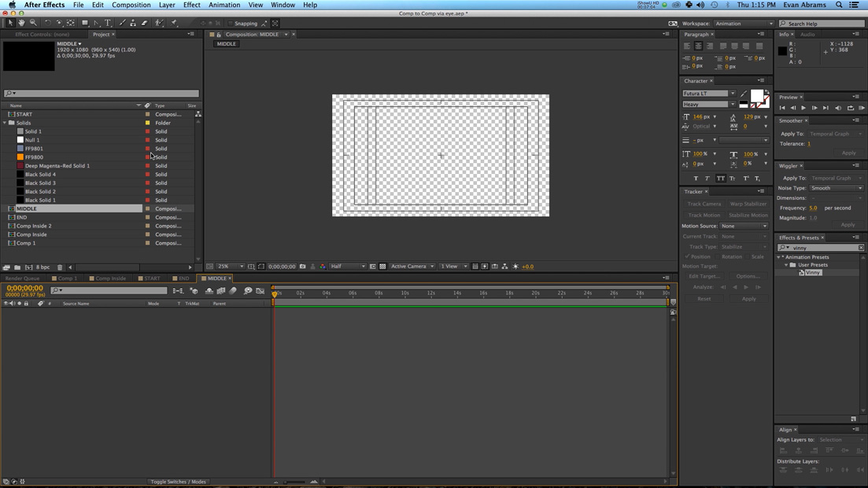Viewport: 868px width, 488px height.
Task: Open the Animation menu
Action: coord(224,5)
